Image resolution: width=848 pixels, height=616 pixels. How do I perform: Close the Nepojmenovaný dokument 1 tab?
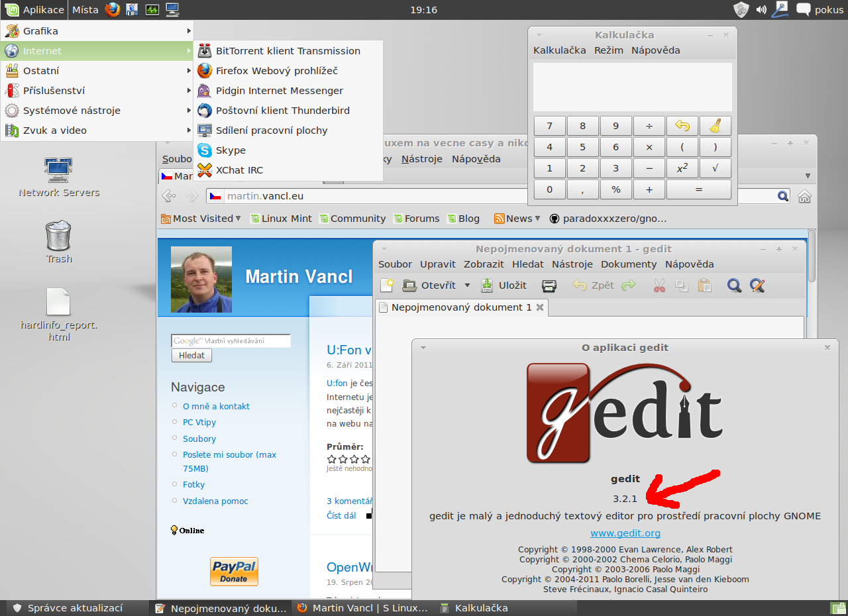[540, 307]
